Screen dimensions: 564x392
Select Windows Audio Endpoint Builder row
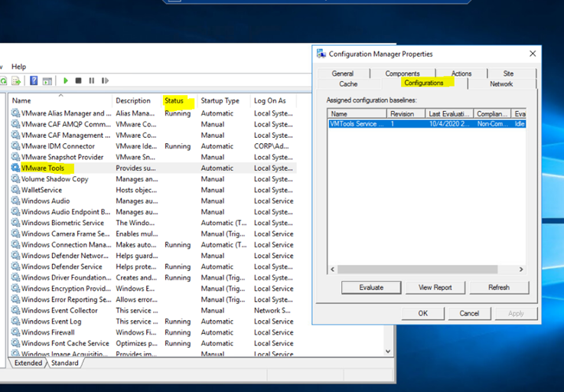[x=153, y=211]
